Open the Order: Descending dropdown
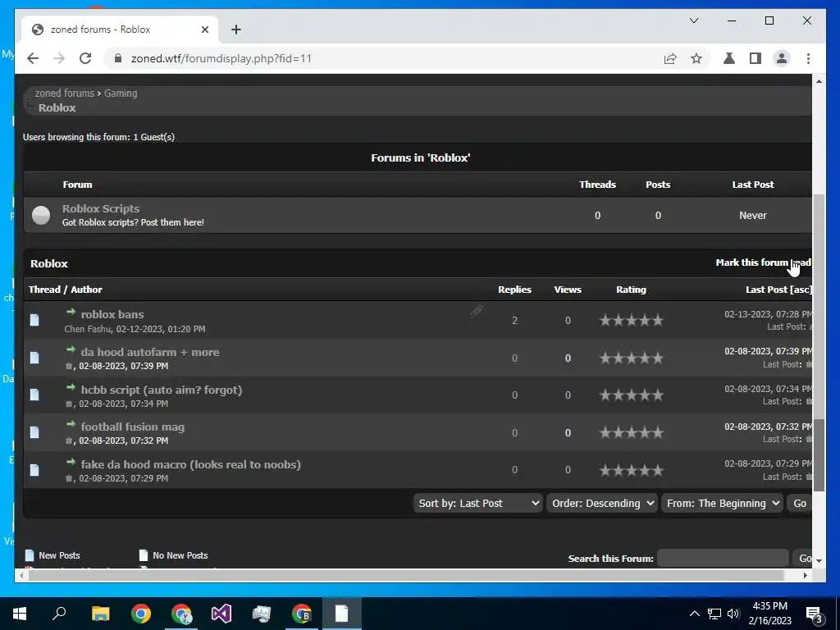Screen dimensions: 840x630 602,503
